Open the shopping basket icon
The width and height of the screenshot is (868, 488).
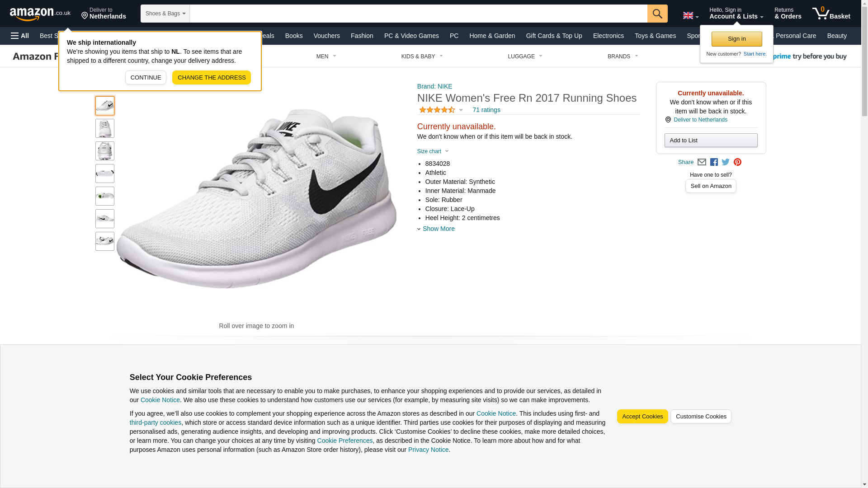831,14
